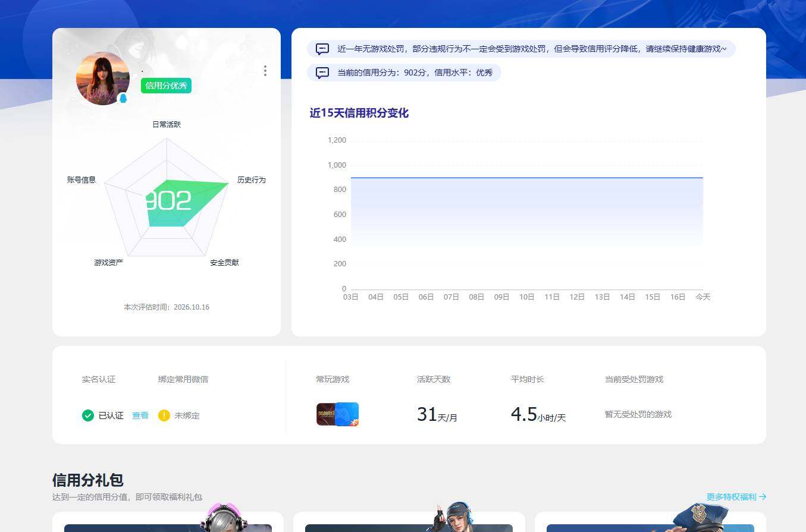Click the 本次评估时间：2026.10.16 text

(167, 307)
